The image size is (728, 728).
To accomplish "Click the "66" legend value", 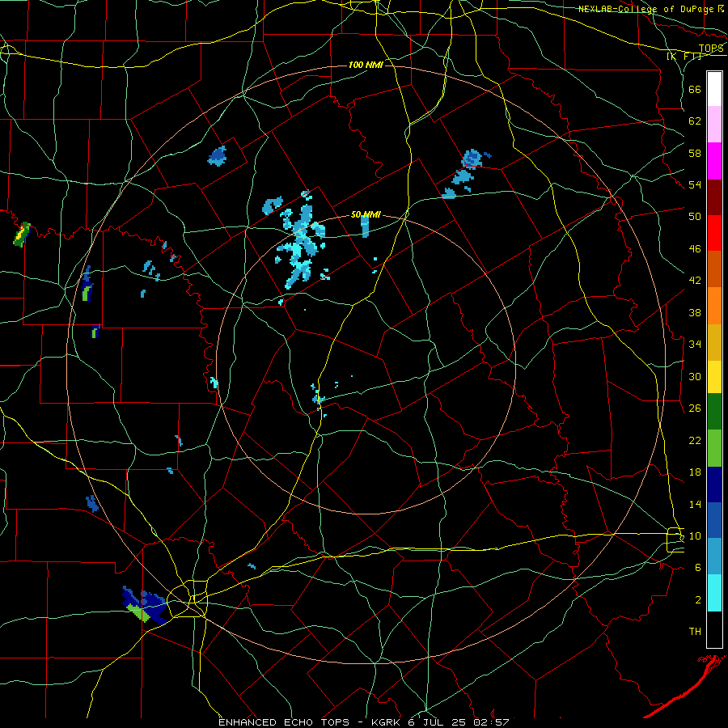I will (x=695, y=89).
